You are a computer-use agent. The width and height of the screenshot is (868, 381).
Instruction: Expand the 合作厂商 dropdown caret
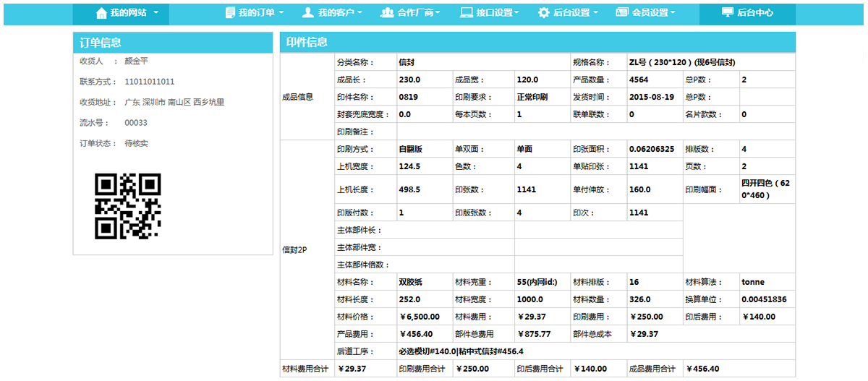click(x=438, y=13)
